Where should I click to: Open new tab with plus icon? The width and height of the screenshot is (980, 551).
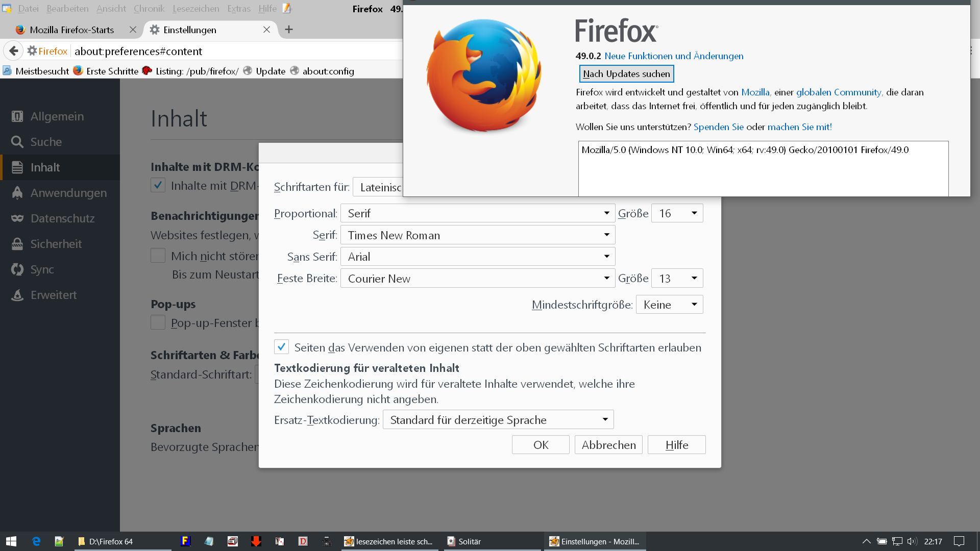[289, 30]
